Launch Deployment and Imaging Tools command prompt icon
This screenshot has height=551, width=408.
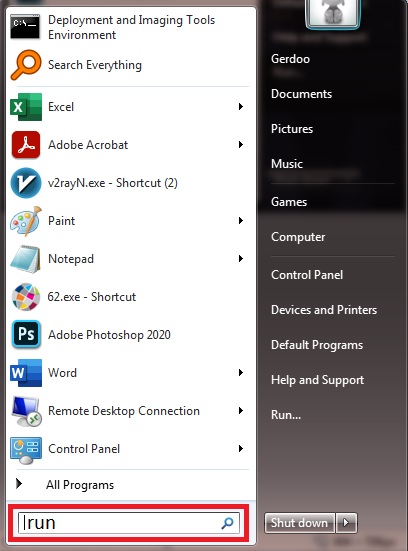25,27
